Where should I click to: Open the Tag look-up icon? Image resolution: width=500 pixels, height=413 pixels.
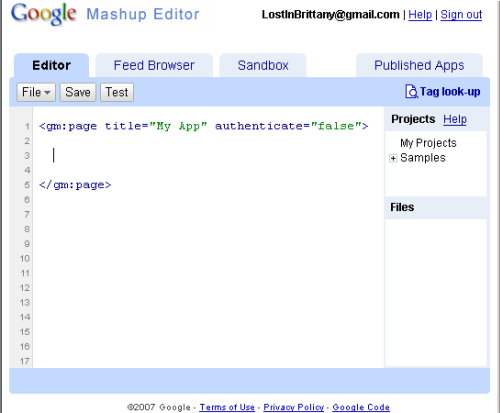coord(411,91)
